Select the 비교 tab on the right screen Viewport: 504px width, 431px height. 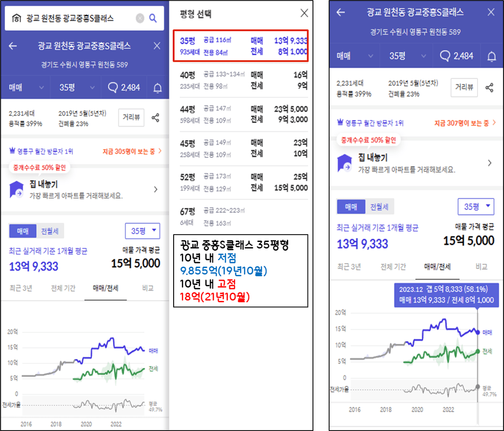coord(482,267)
